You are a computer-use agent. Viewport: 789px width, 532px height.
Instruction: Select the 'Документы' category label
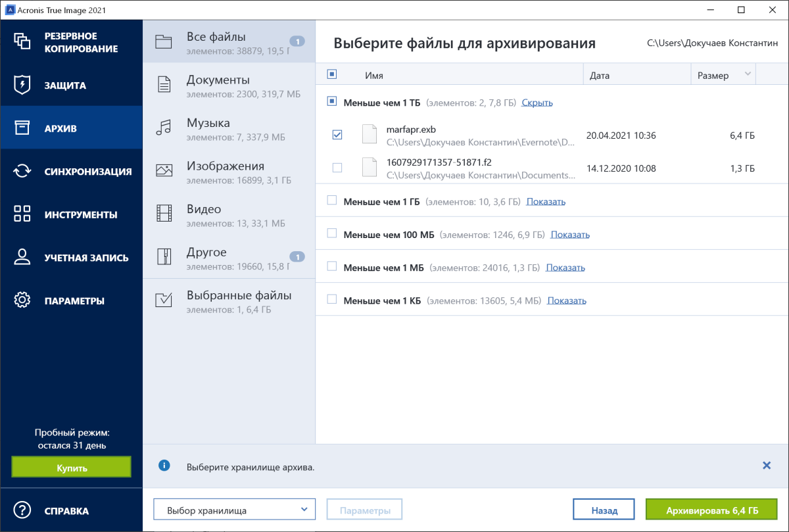[218, 80]
